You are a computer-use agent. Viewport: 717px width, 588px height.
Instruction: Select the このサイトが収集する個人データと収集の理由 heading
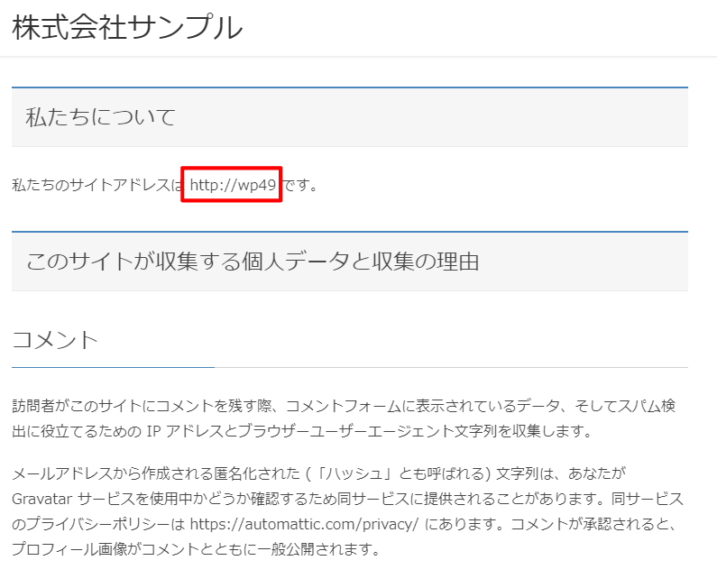[x=253, y=262]
